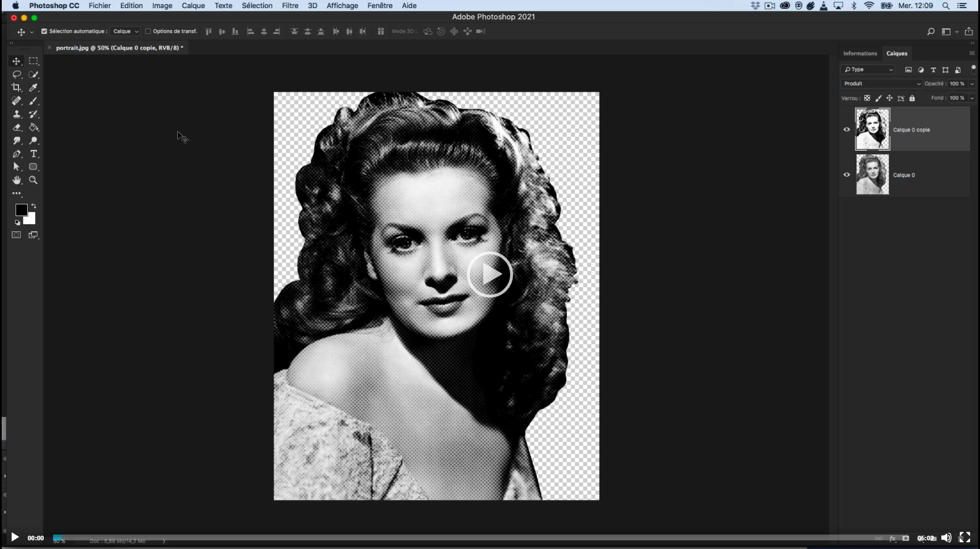Hide the Calque 0 copie layer

click(x=847, y=129)
